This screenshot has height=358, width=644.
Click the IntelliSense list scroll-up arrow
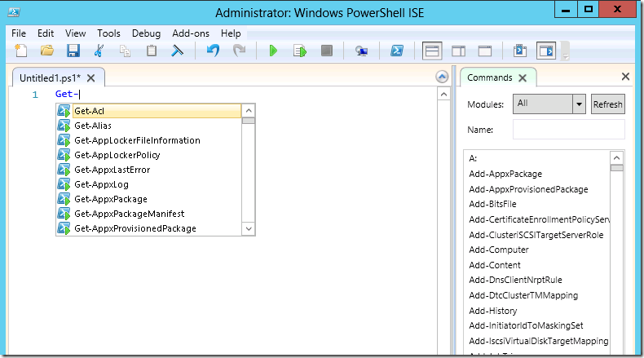(249, 111)
